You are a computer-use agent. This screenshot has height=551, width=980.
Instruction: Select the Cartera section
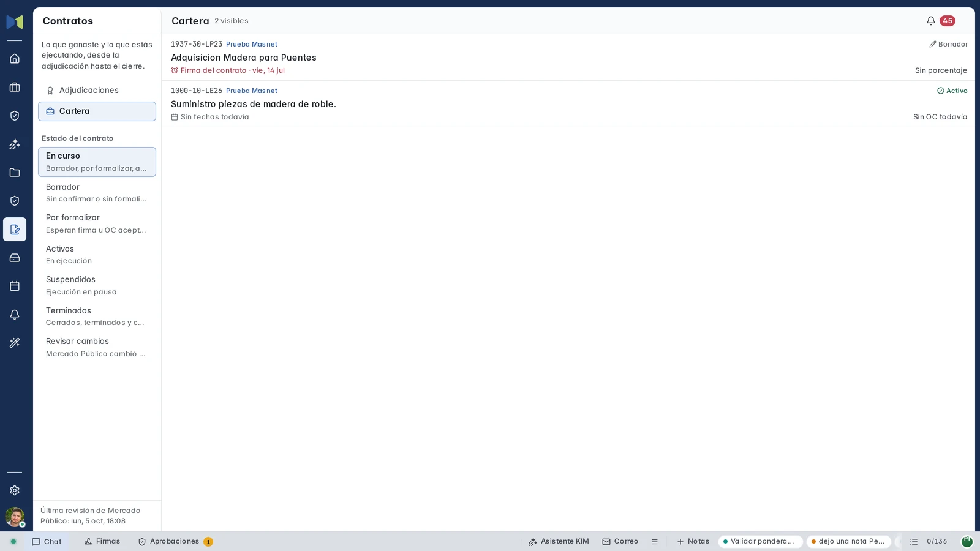[x=97, y=111]
